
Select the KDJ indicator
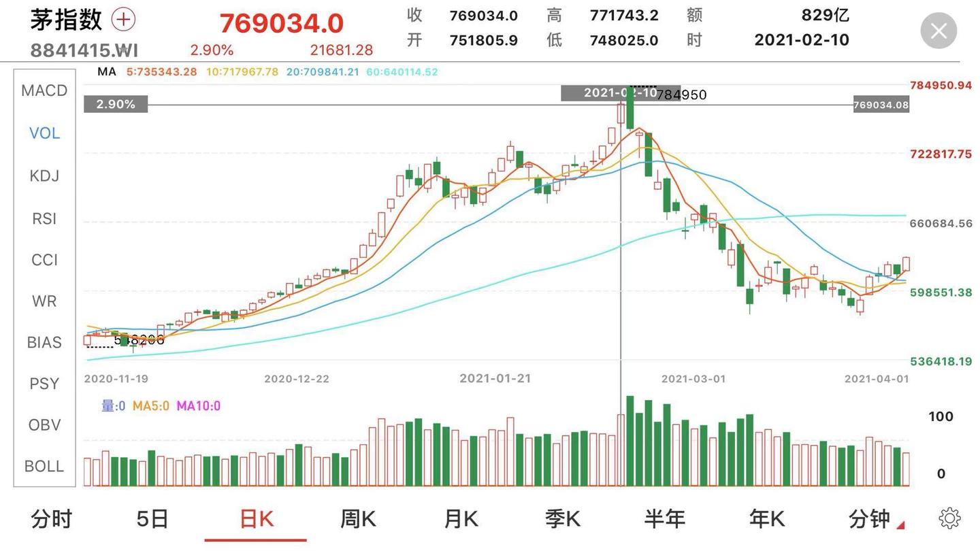click(x=44, y=176)
